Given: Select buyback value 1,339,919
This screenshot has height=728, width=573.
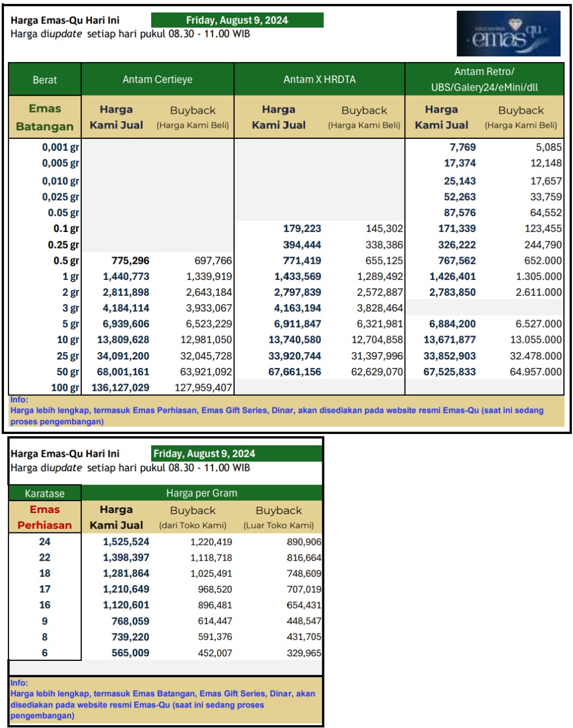Looking at the screenshot, I should 209,276.
